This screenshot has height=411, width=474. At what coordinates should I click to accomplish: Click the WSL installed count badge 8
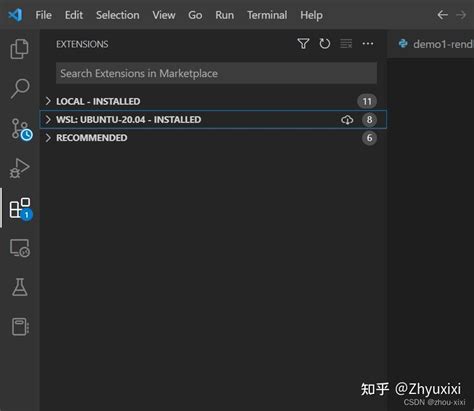point(369,120)
